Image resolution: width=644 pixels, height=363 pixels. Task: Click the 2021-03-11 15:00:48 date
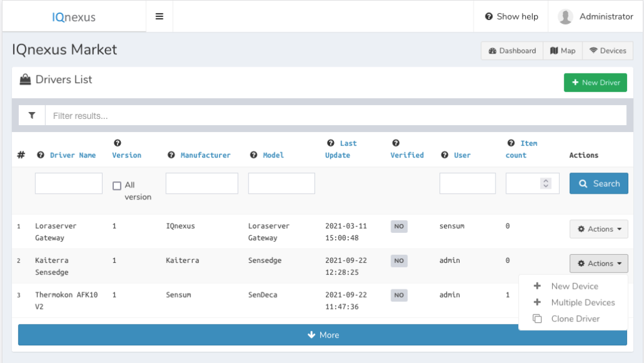[346, 232]
